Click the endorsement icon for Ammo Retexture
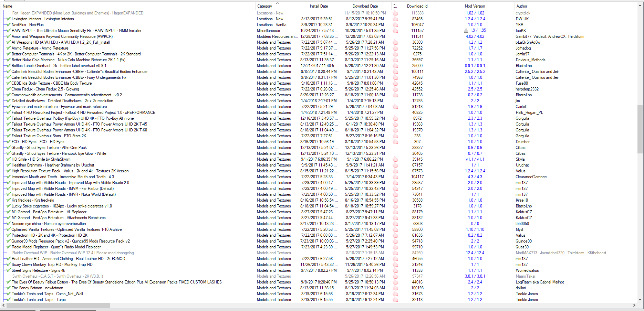The height and width of the screenshot is (311, 644). [395, 48]
